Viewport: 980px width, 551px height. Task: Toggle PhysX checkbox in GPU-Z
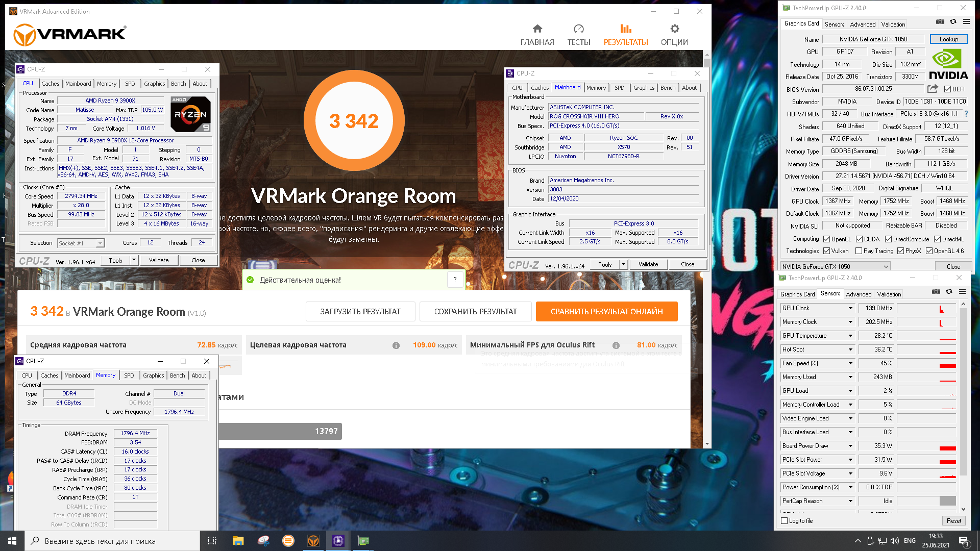click(900, 251)
